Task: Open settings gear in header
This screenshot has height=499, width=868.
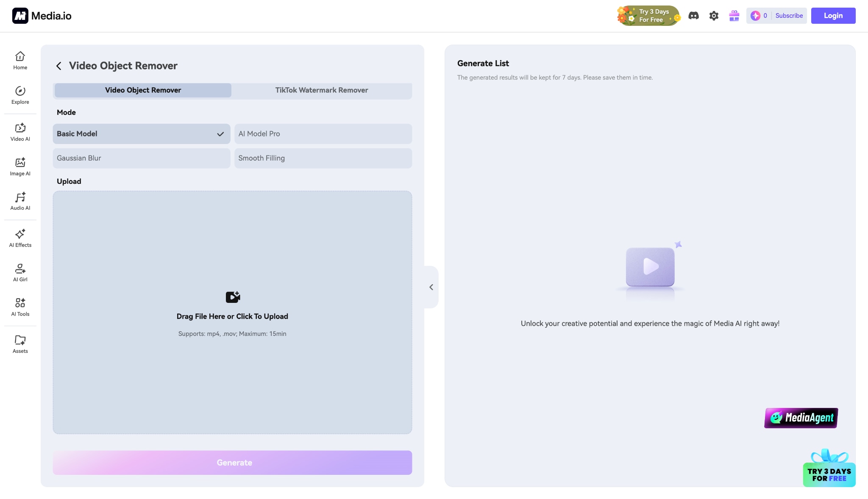Action: pyautogui.click(x=714, y=16)
